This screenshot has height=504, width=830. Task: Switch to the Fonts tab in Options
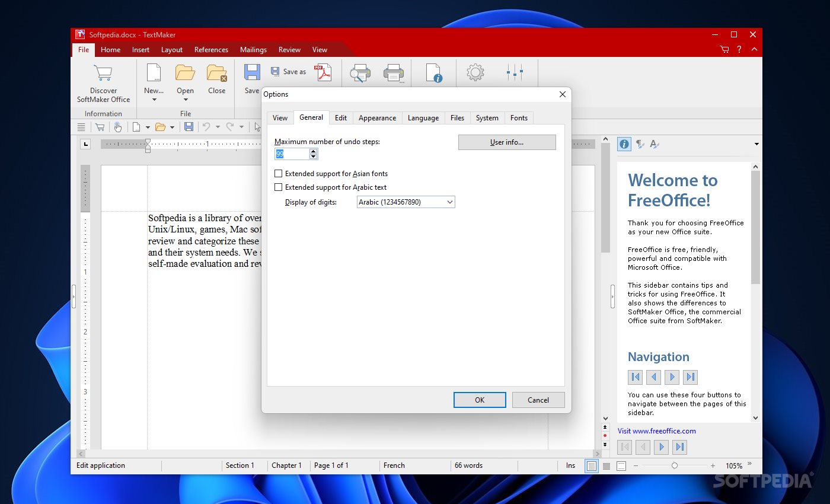519,118
